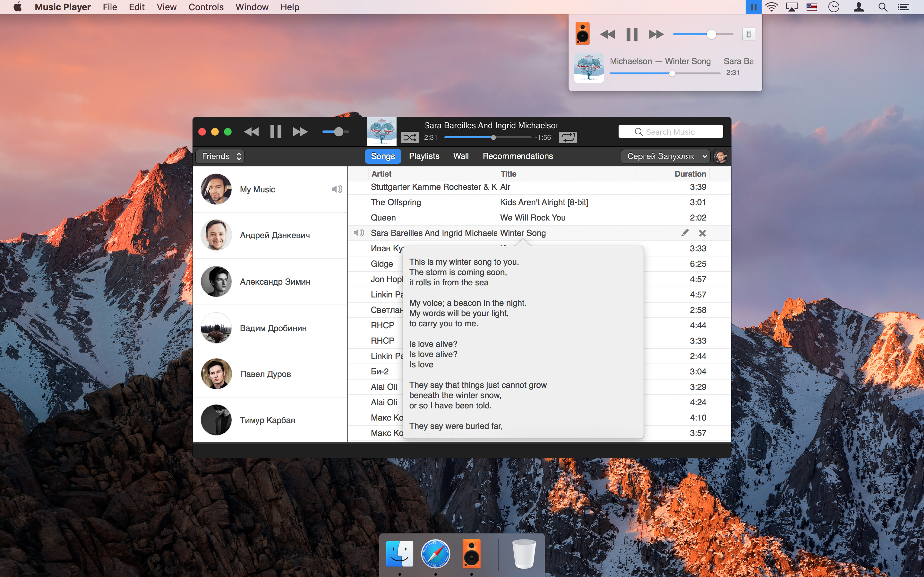The height and width of the screenshot is (577, 924).
Task: Switch to the Playlists tab
Action: [424, 156]
